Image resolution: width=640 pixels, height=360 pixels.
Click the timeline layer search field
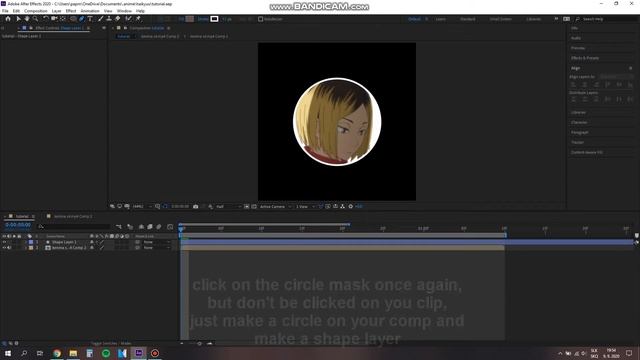pos(74,227)
